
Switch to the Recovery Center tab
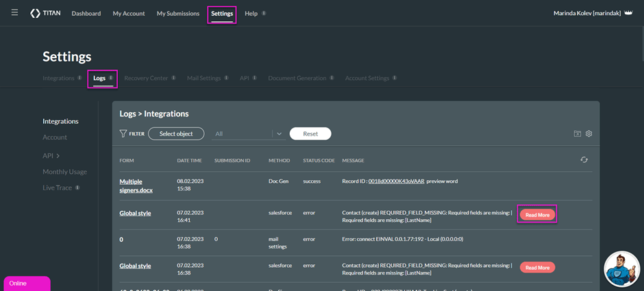click(x=146, y=78)
